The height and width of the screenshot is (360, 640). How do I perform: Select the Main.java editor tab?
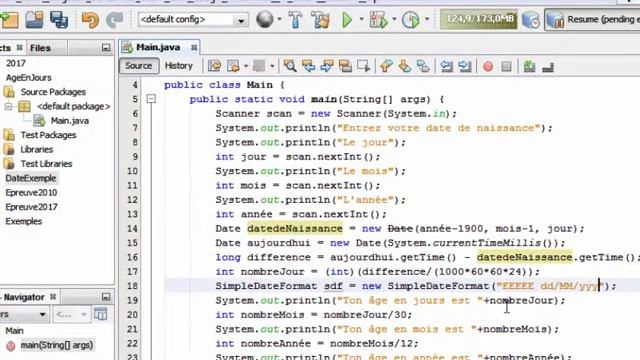pos(158,47)
